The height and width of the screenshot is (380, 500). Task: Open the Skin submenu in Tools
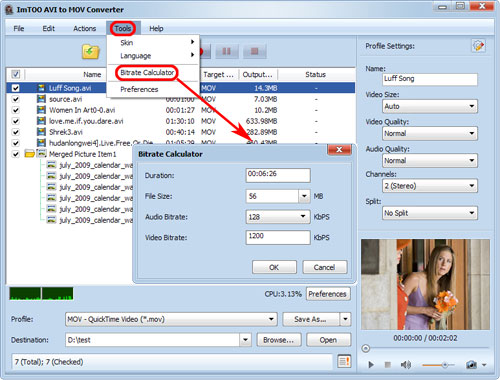pyautogui.click(x=153, y=42)
